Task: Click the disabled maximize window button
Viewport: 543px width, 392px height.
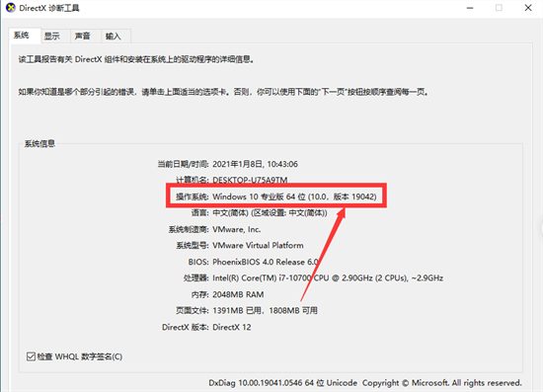Action: [x=499, y=8]
